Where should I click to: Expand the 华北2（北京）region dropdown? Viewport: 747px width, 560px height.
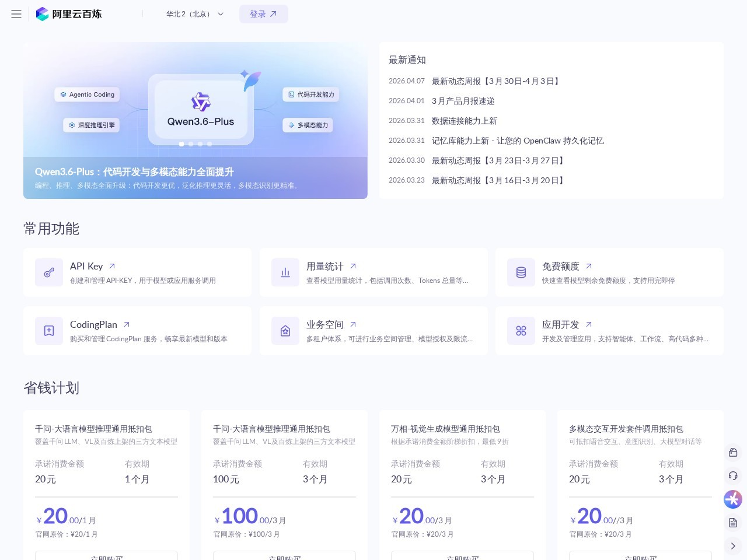tap(195, 14)
